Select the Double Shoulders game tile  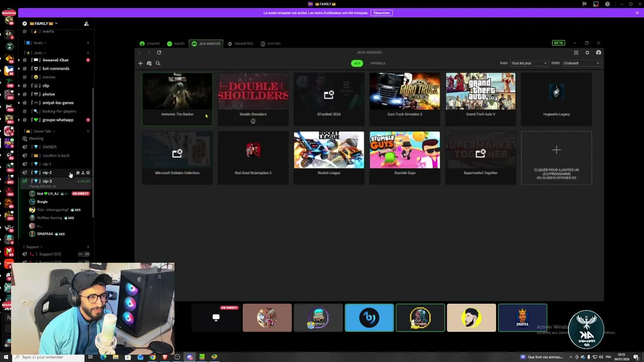(x=253, y=99)
